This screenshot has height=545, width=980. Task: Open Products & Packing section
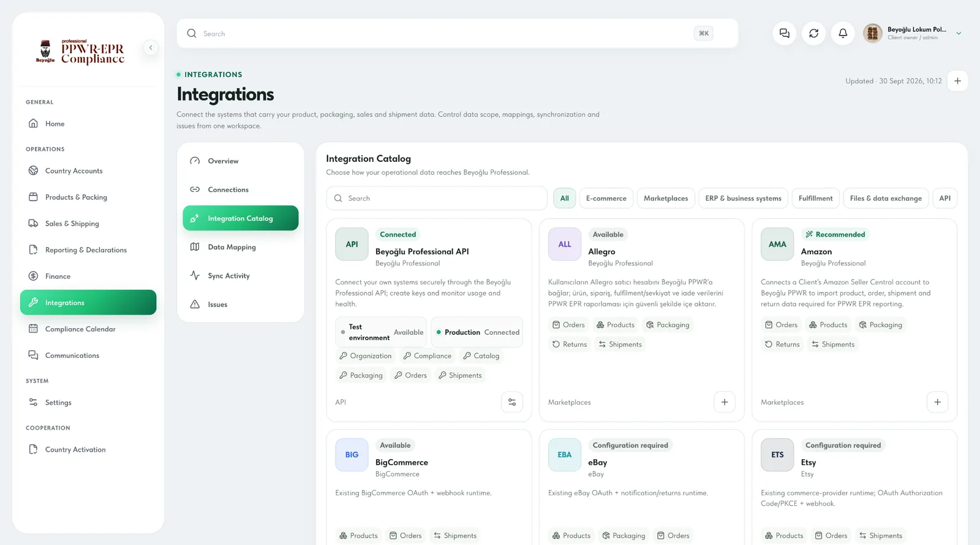88,197
